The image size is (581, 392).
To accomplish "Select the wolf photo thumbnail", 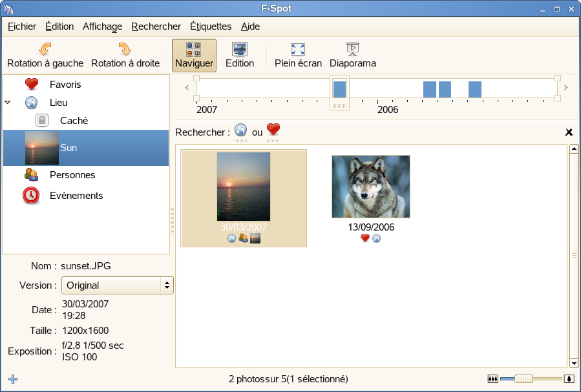I will click(x=371, y=187).
